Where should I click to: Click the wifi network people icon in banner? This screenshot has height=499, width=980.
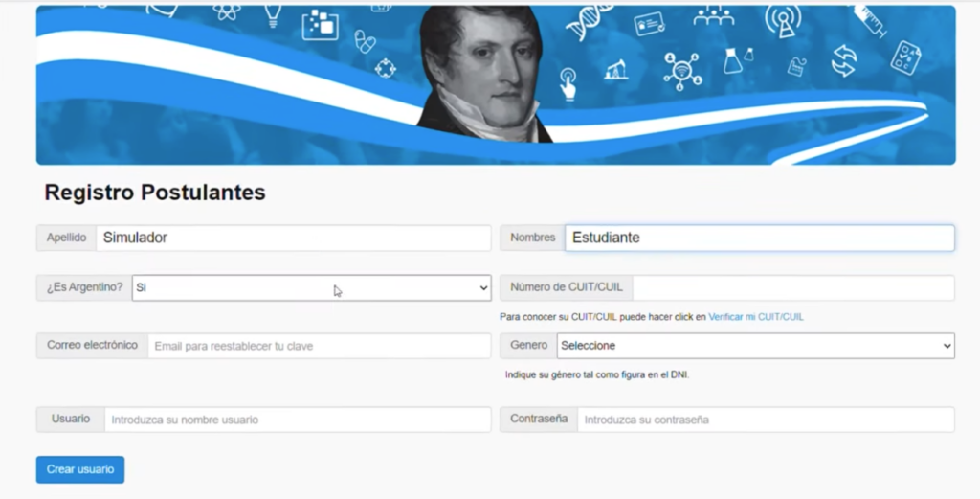(681, 71)
